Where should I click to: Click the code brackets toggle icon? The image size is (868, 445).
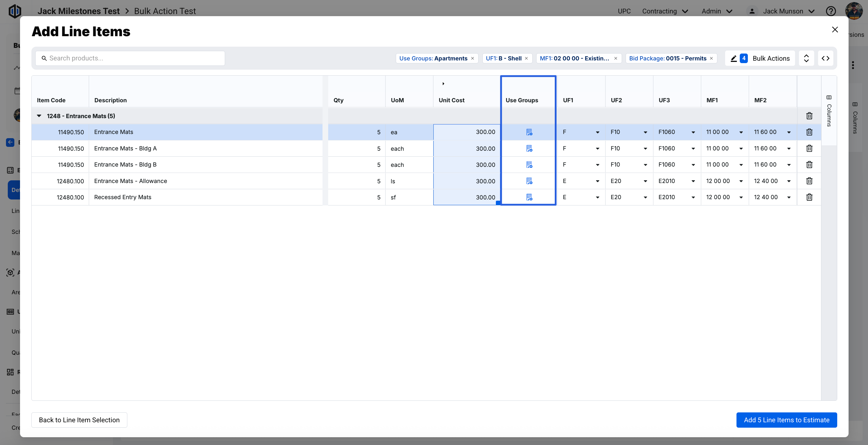(x=825, y=58)
